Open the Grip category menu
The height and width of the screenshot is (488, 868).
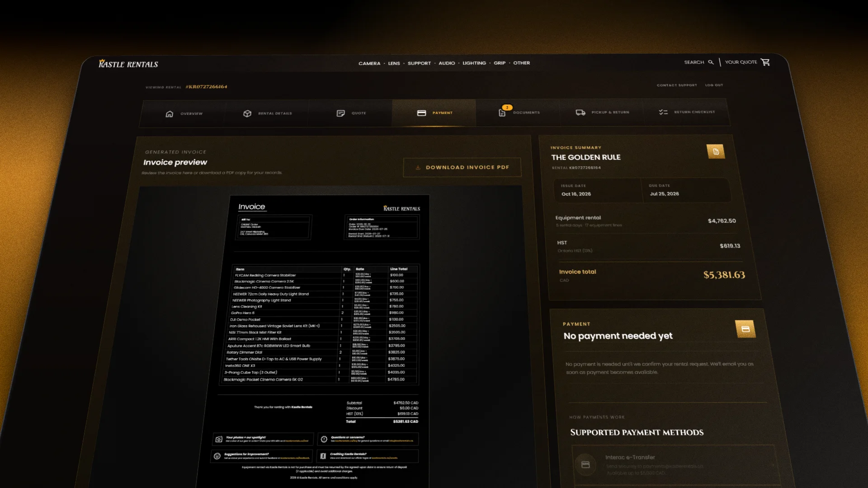coord(500,63)
